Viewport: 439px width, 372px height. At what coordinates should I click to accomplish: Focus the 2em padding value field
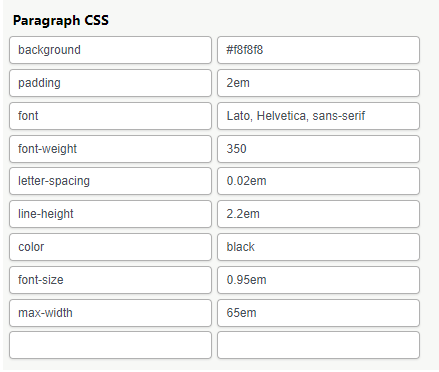coord(318,83)
